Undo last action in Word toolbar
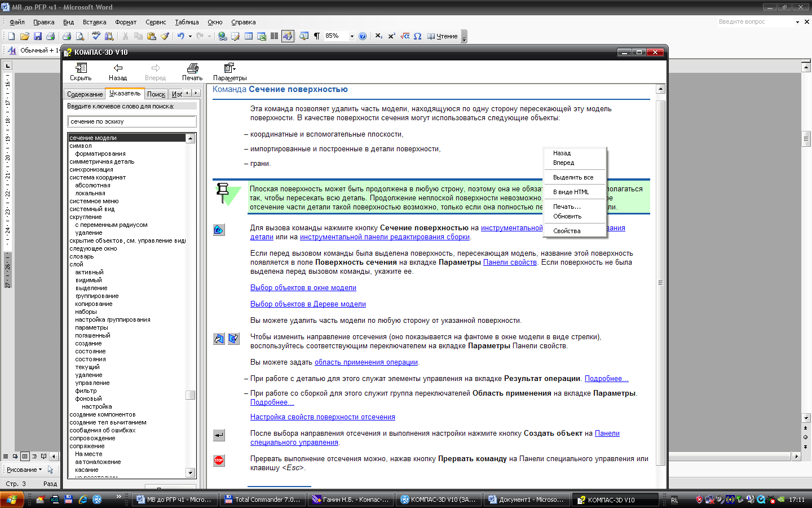The height and width of the screenshot is (508, 812). pos(180,36)
